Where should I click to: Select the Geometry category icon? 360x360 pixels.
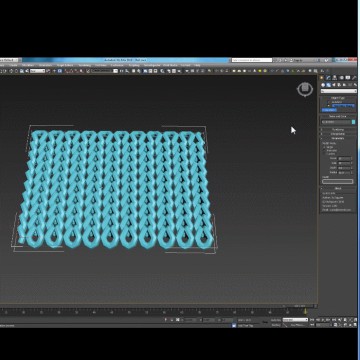coord(323,85)
